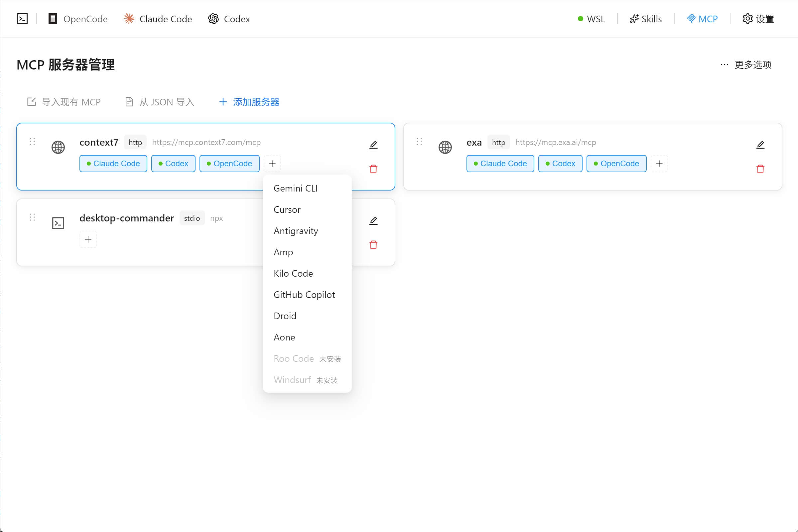798x532 pixels.
Task: Delete the context7 server
Action: (373, 169)
